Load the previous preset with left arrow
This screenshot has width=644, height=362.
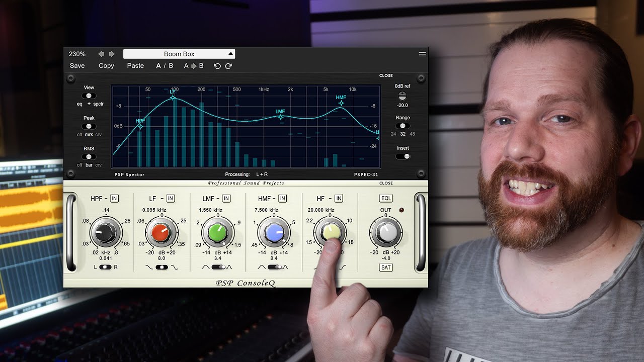click(x=101, y=54)
